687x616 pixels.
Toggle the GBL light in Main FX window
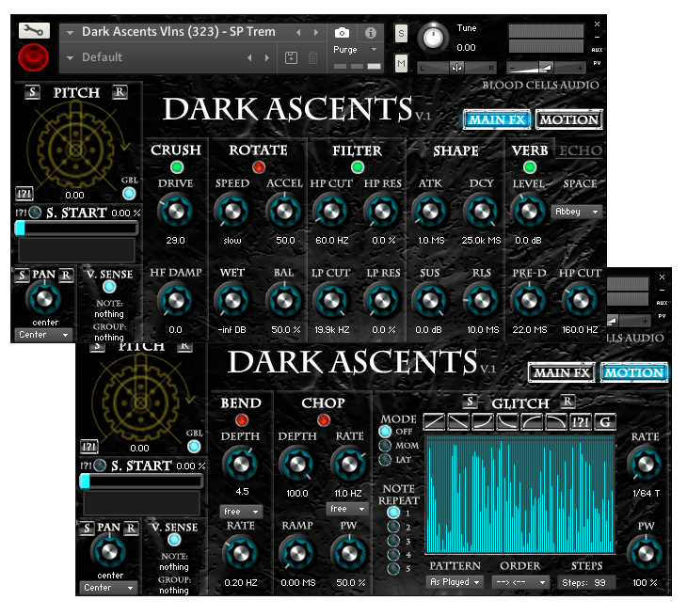pyautogui.click(x=129, y=193)
